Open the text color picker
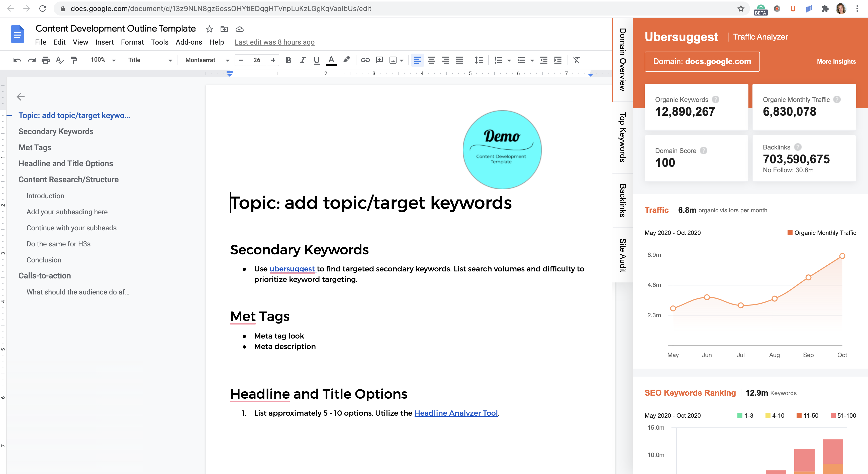 (331, 60)
